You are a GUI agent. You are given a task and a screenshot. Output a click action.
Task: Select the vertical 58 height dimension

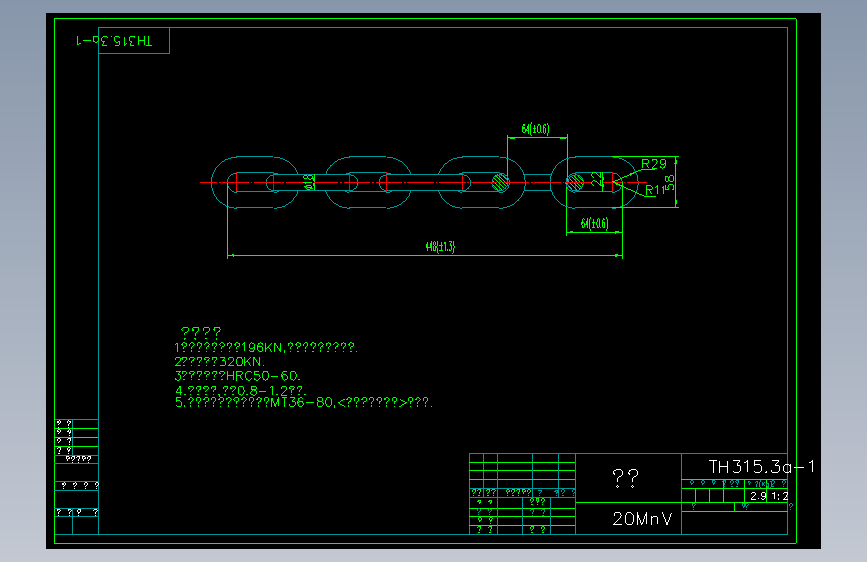click(x=670, y=182)
